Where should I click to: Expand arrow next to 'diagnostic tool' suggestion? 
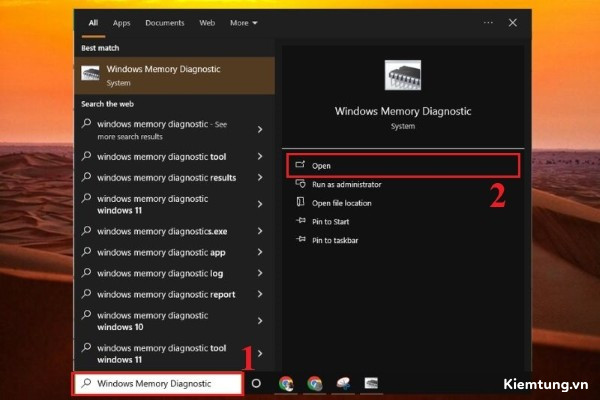tap(260, 156)
